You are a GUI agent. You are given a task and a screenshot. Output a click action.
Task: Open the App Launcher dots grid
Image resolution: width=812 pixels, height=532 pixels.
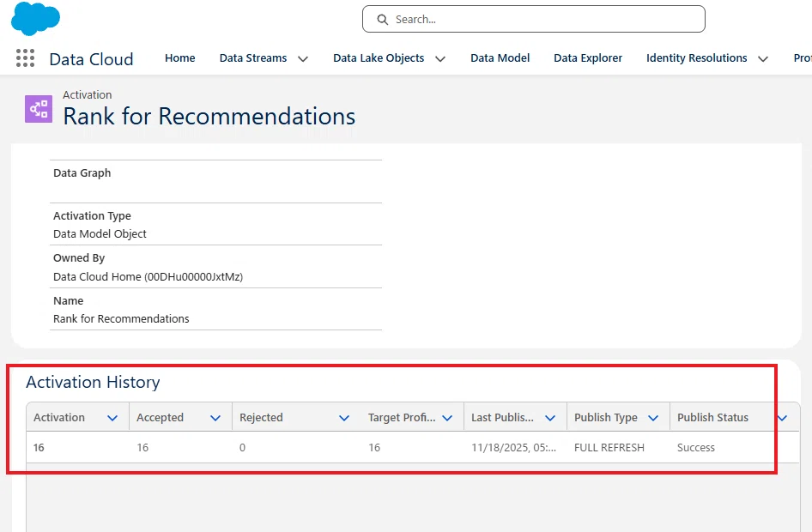click(x=25, y=58)
